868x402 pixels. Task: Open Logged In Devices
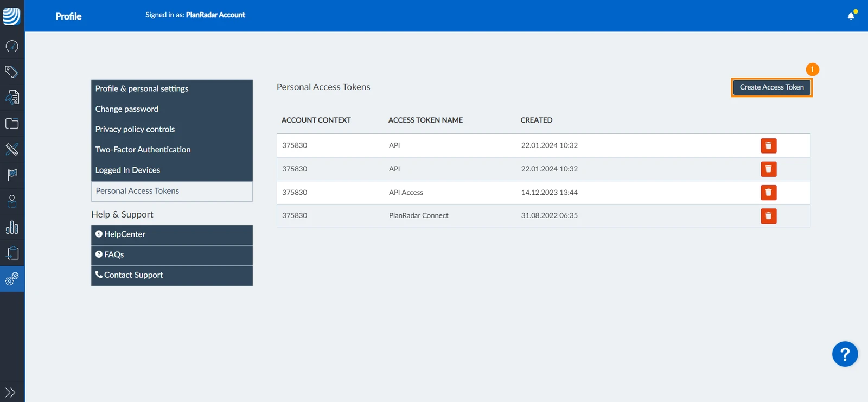172,170
